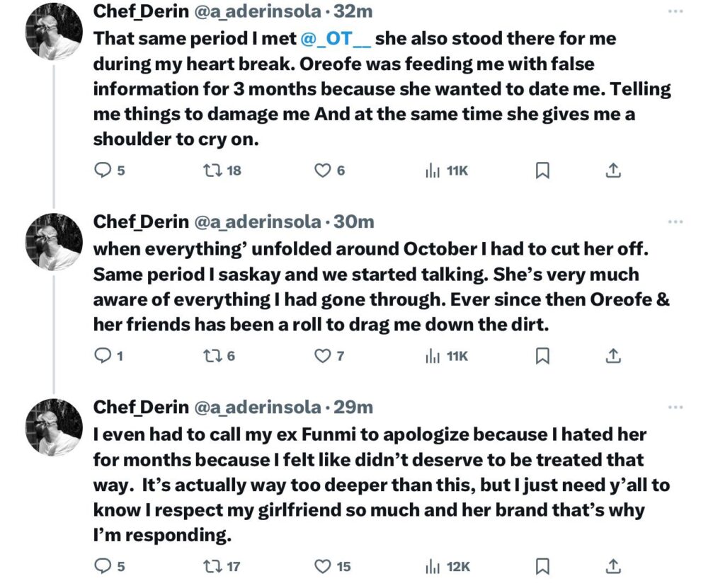Viewport: 725px width, 588px height.
Task: Reply to the 29m tweet
Action: (103, 566)
